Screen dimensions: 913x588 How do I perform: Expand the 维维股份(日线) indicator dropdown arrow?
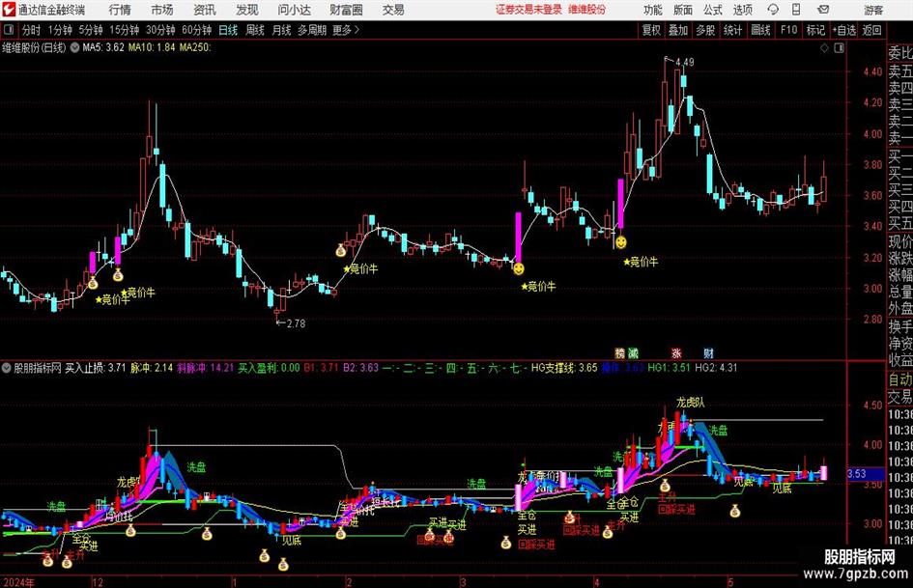click(x=74, y=47)
